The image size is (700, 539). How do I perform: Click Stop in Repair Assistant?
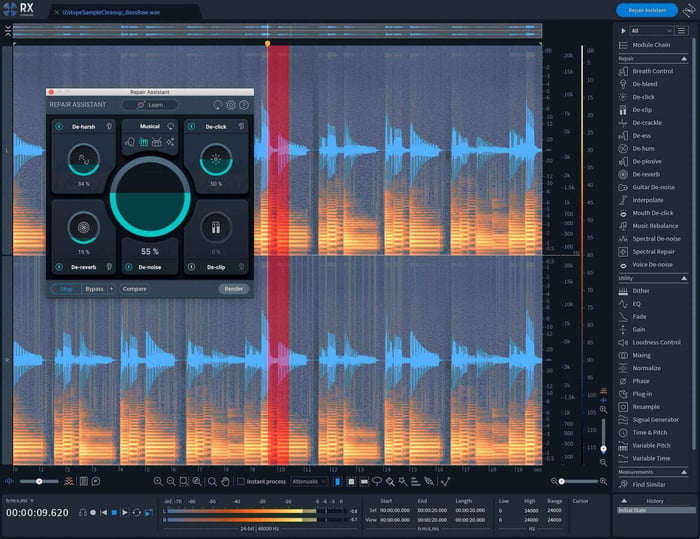click(x=66, y=289)
